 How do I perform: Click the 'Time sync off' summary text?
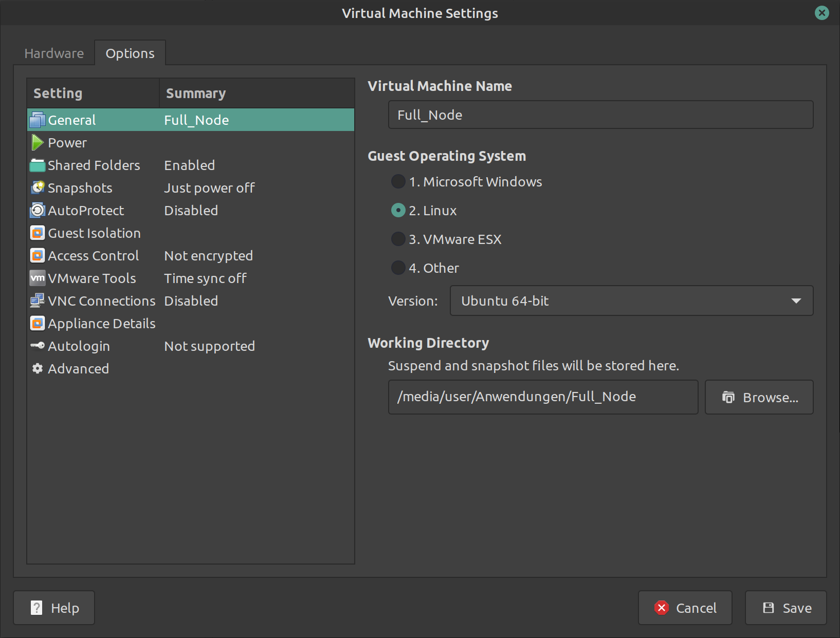pyautogui.click(x=205, y=278)
